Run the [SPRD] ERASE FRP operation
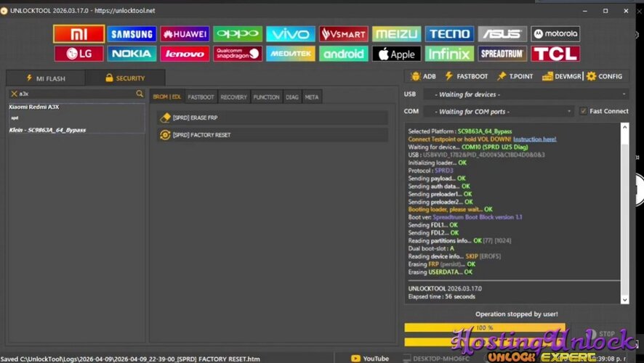The width and height of the screenshot is (644, 363). click(272, 117)
